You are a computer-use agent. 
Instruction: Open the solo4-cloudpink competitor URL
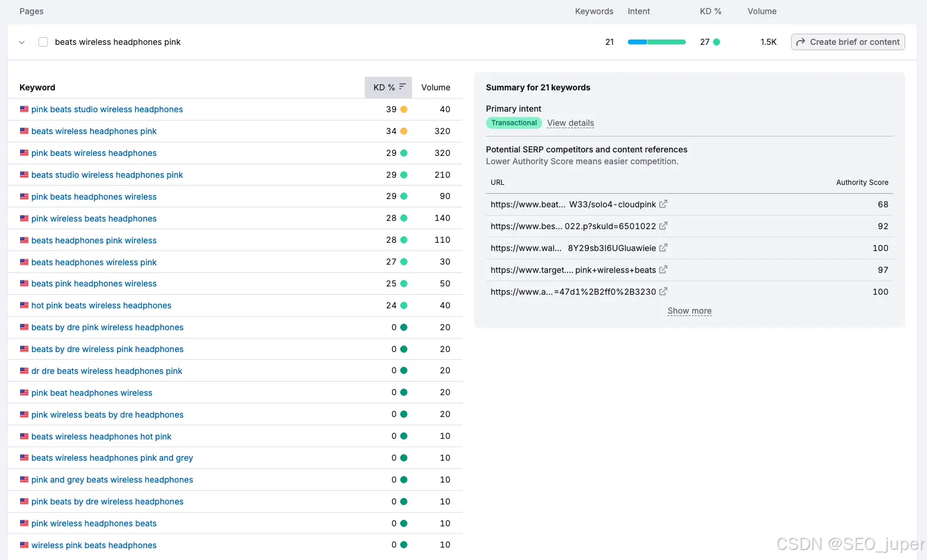pos(573,204)
